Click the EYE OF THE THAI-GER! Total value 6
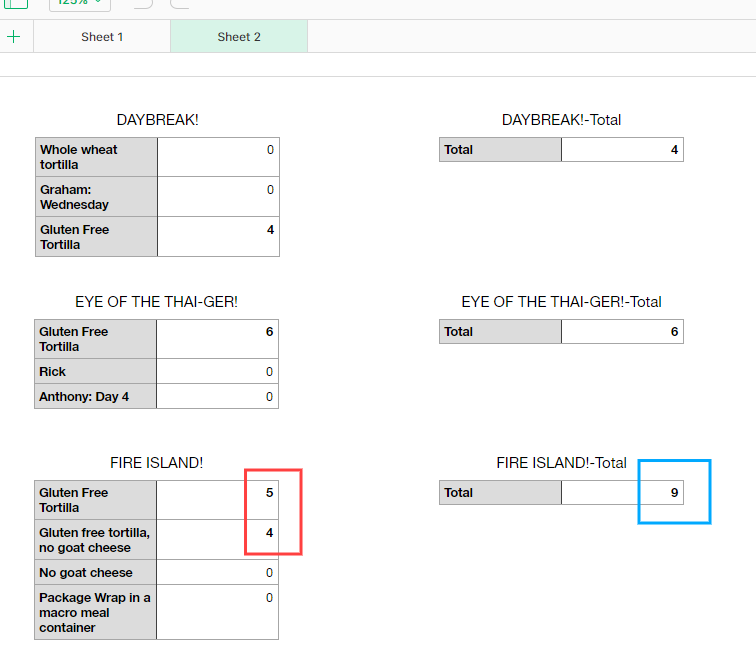Screen dimensions: 756x659 tap(622, 332)
